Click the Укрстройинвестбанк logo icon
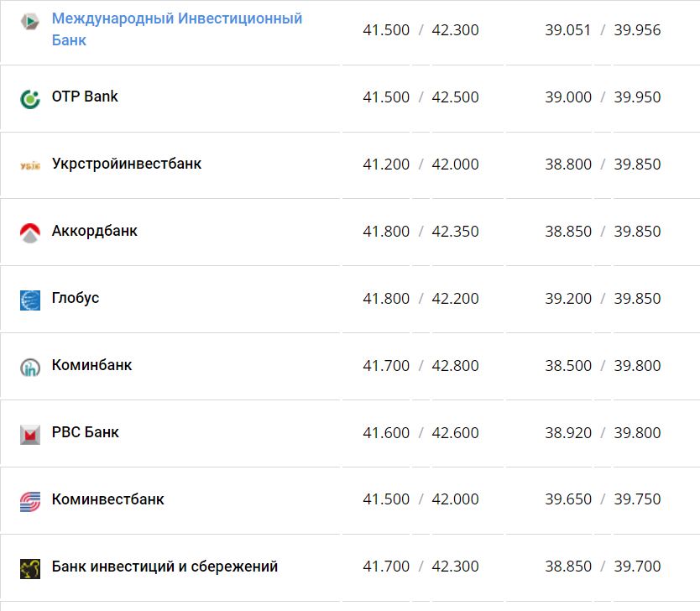 click(x=30, y=165)
